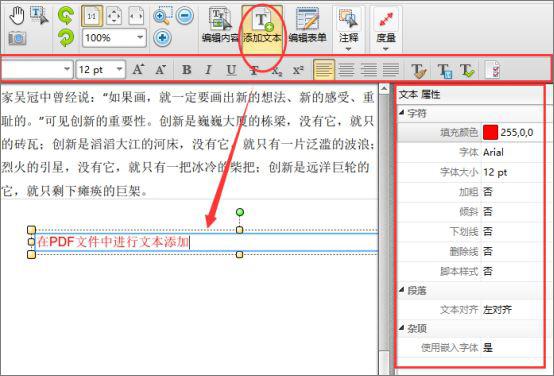Select the text selection tool

point(39,16)
